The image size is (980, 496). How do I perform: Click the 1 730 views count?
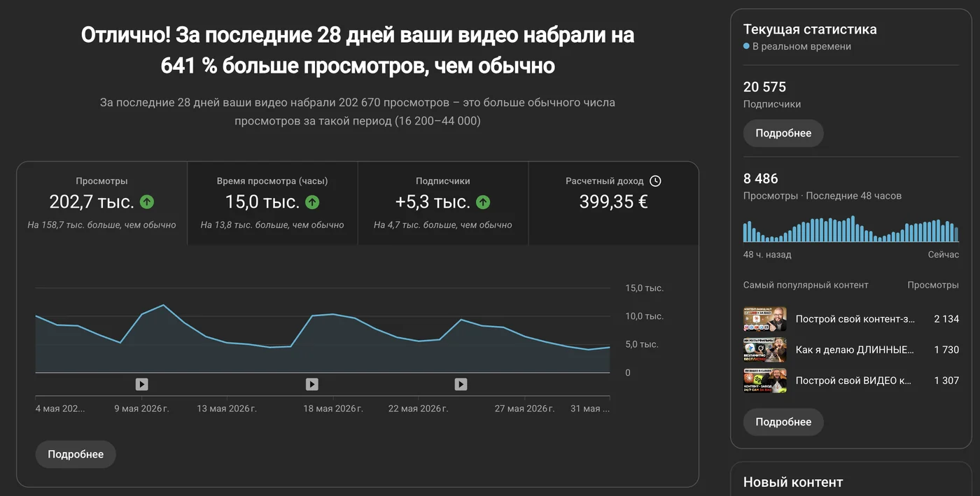tap(946, 350)
